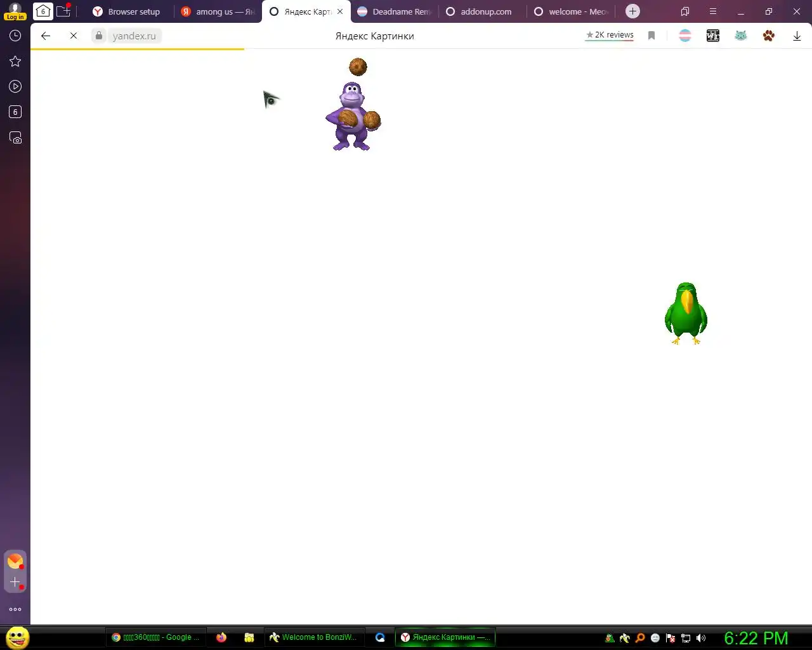The image size is (812, 650).
Task: Open the file explorer folder taskbar icon
Action: 249,637
